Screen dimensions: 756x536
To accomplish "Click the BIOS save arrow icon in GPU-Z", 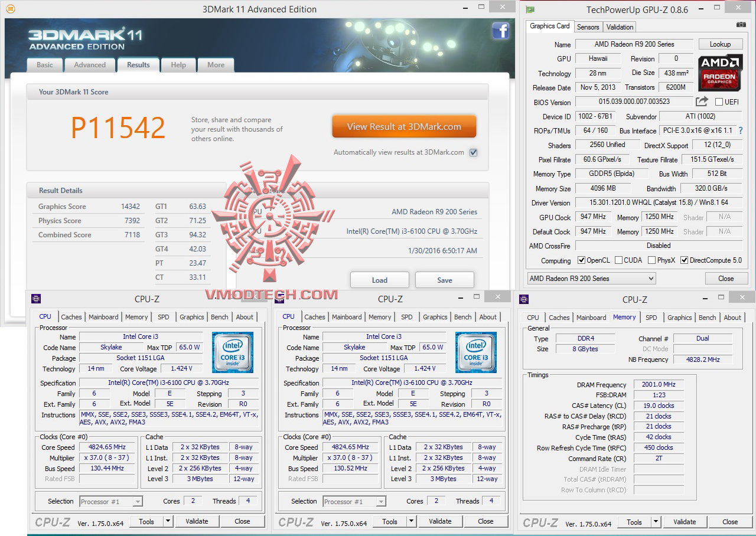I will pos(702,102).
